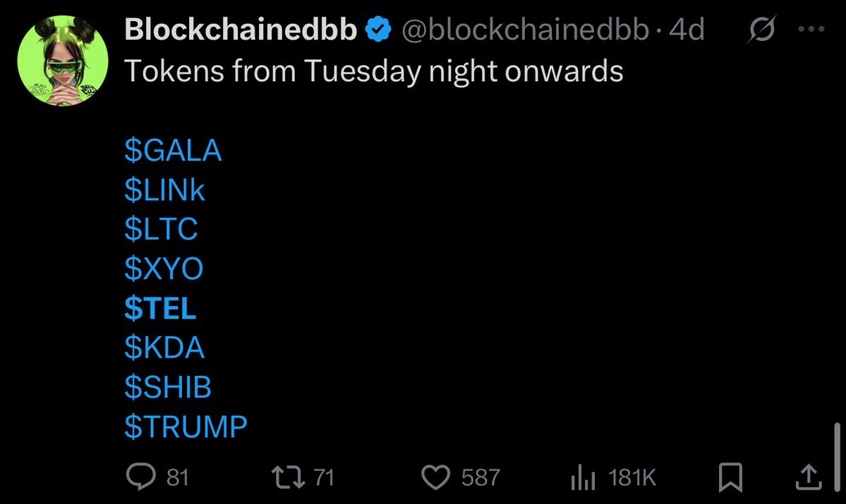The image size is (846, 504).
Task: View analytics bar chart icon
Action: tap(583, 479)
